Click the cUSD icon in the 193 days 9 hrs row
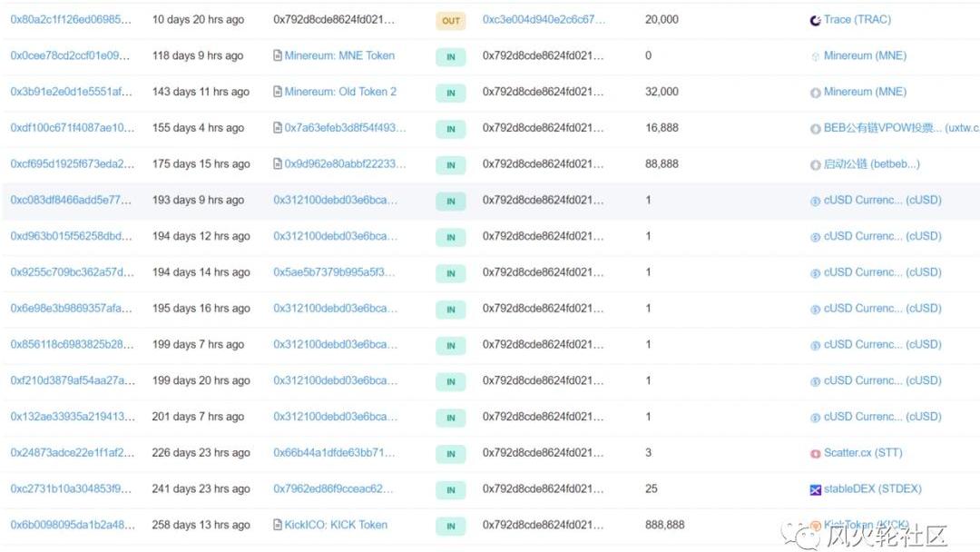 coord(815,202)
